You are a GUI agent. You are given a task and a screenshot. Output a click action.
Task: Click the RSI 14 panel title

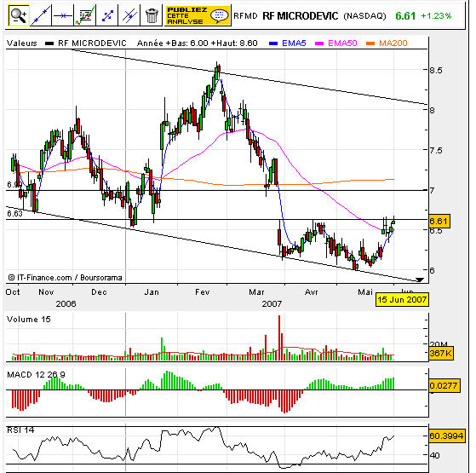click(20, 430)
